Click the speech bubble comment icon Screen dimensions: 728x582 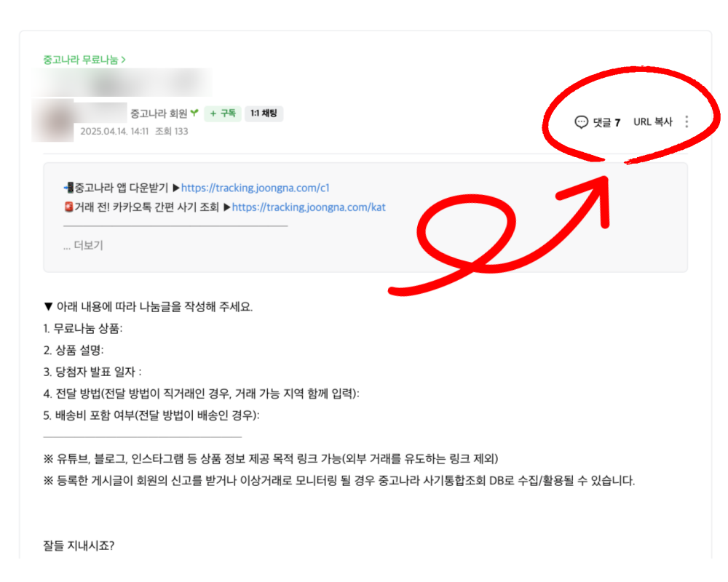(x=581, y=122)
